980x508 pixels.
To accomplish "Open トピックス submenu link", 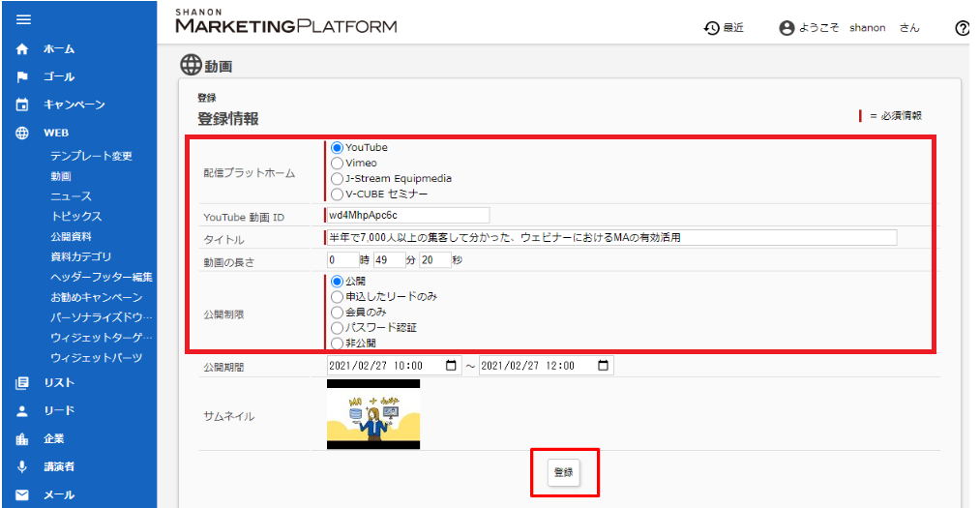I will [x=76, y=216].
